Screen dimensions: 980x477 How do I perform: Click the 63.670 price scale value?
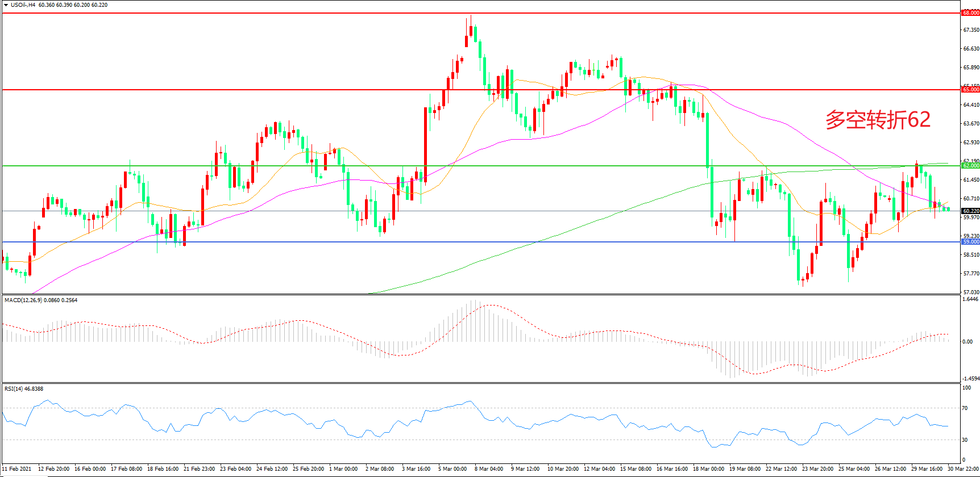(970, 123)
